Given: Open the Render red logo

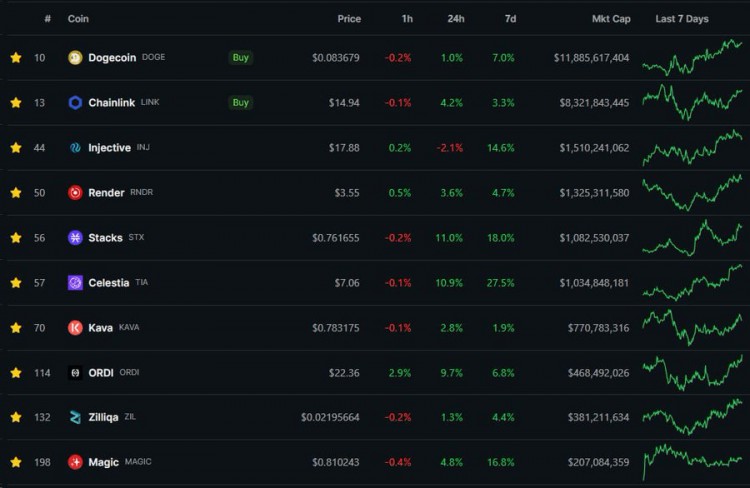Looking at the screenshot, I should (x=75, y=193).
